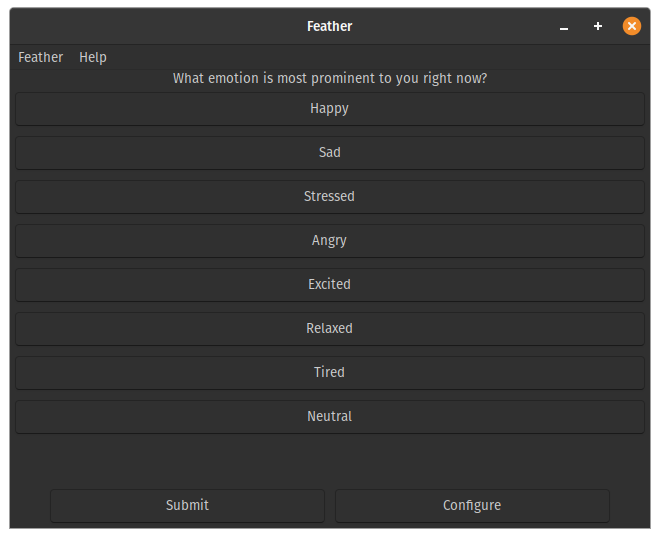Choose Sad as your emotion
This screenshot has width=660, height=538.
(329, 153)
